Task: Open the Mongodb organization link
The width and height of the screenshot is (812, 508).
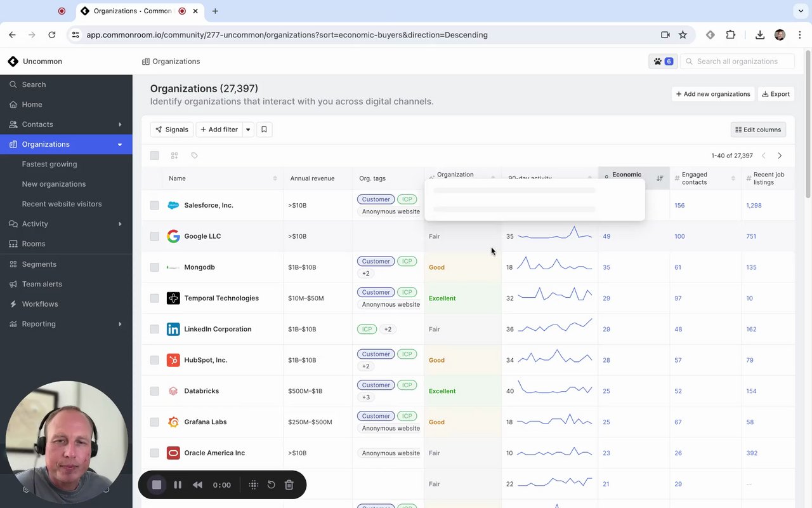Action: 199,267
